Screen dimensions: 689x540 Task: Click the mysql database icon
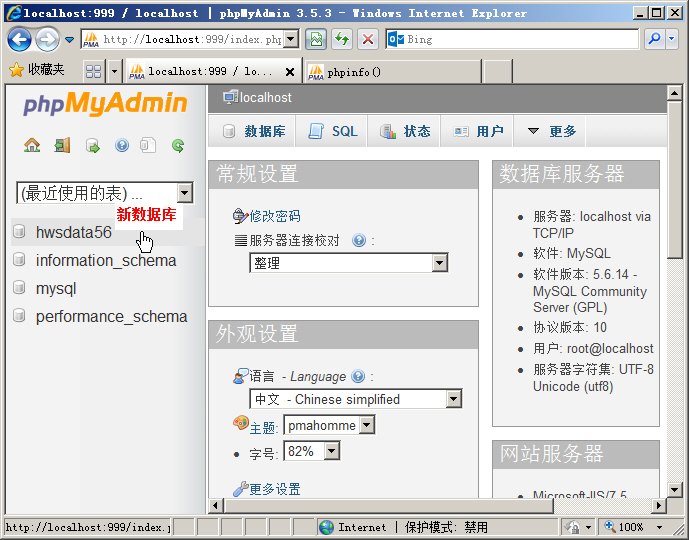19,288
